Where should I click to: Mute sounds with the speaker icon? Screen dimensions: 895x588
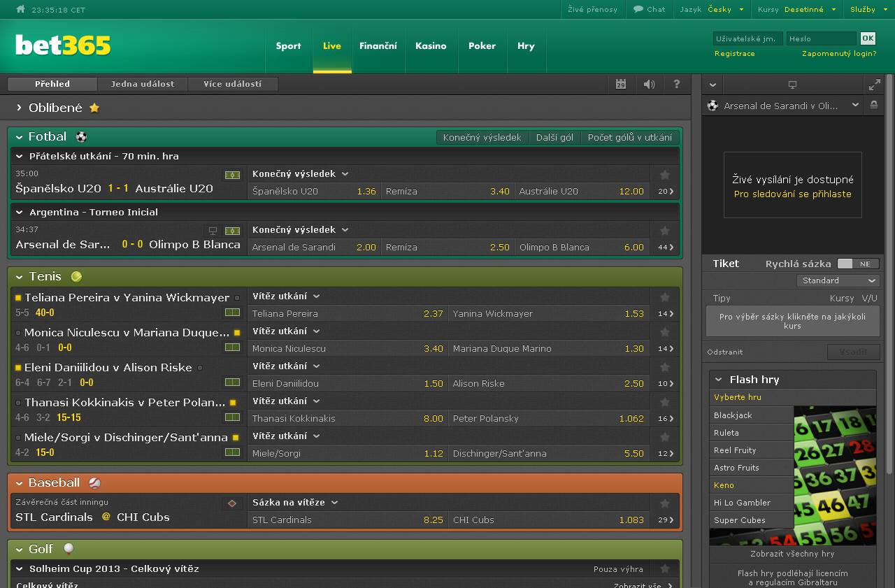pos(649,84)
